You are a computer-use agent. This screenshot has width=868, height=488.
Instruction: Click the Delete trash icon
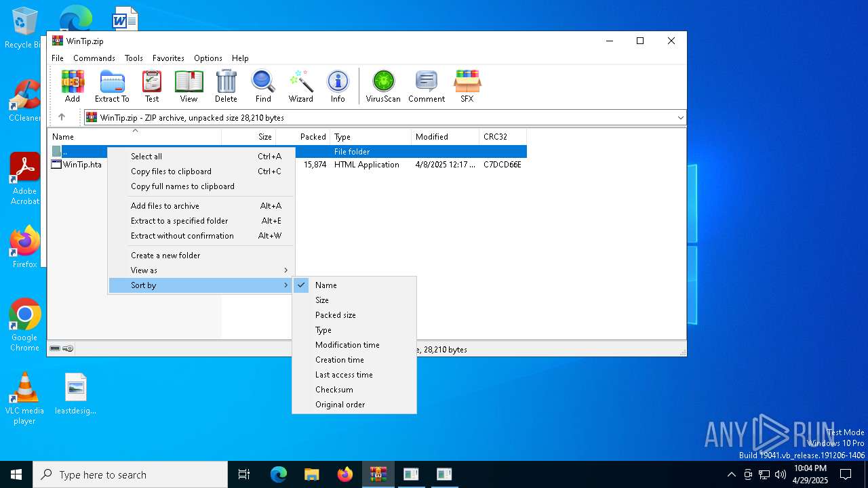226,86
